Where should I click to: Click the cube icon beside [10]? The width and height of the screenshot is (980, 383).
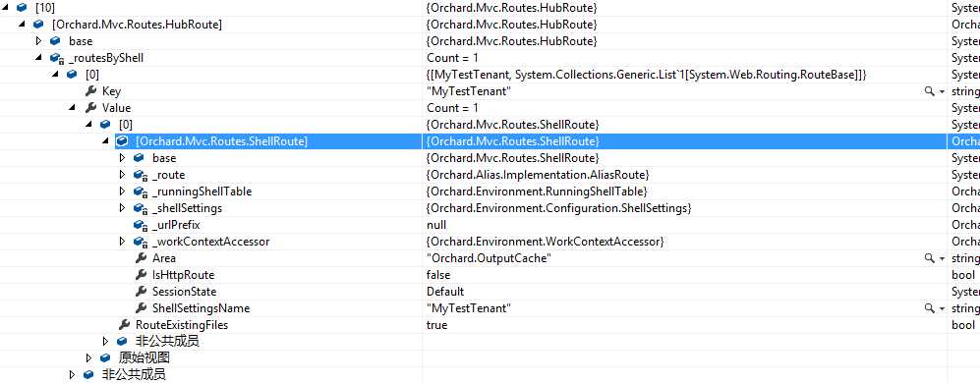click(22, 8)
